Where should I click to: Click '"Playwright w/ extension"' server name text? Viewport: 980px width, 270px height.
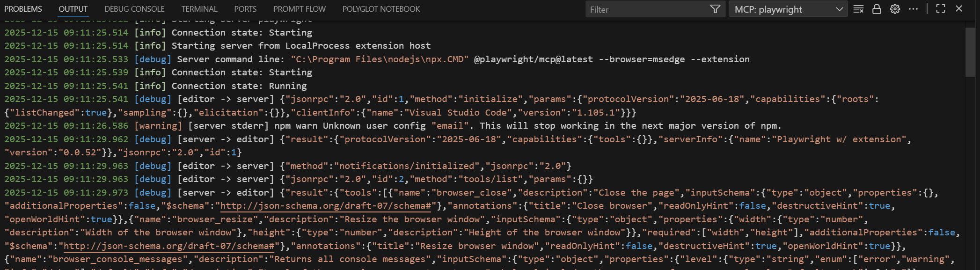coord(839,139)
